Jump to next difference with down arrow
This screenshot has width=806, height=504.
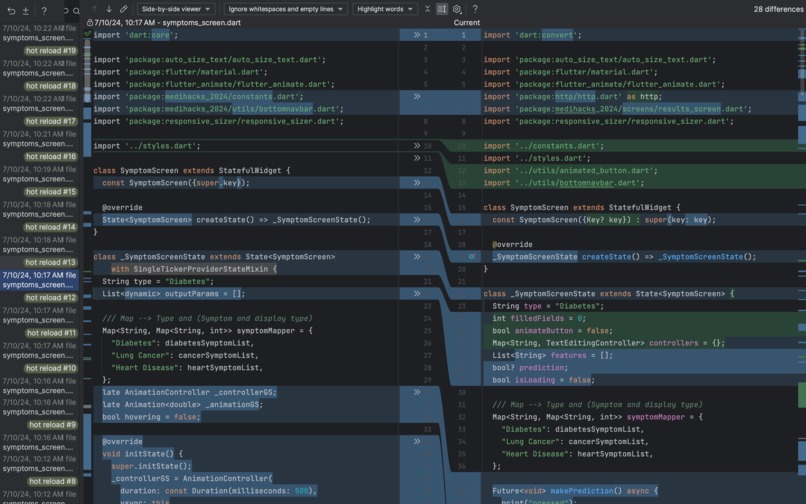[x=109, y=9]
